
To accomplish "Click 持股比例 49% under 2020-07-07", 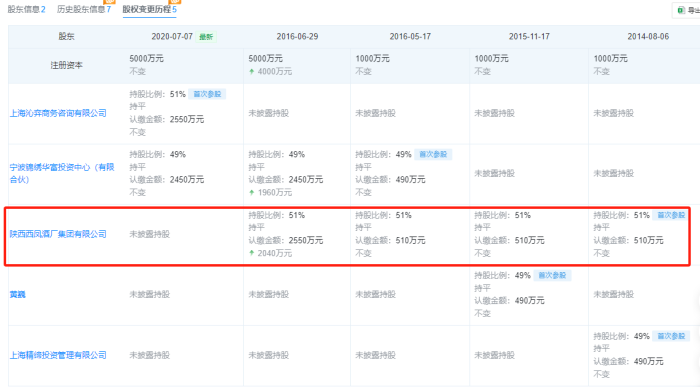I will tap(158, 154).
